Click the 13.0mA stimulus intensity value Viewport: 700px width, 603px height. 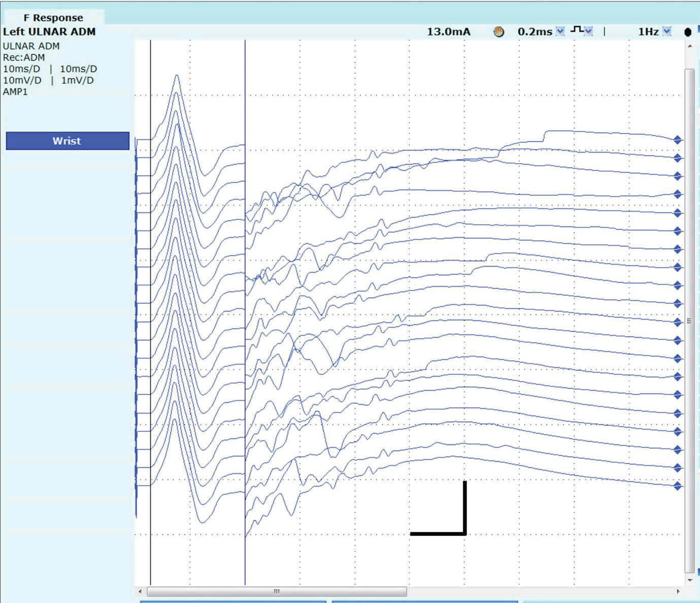point(448,31)
